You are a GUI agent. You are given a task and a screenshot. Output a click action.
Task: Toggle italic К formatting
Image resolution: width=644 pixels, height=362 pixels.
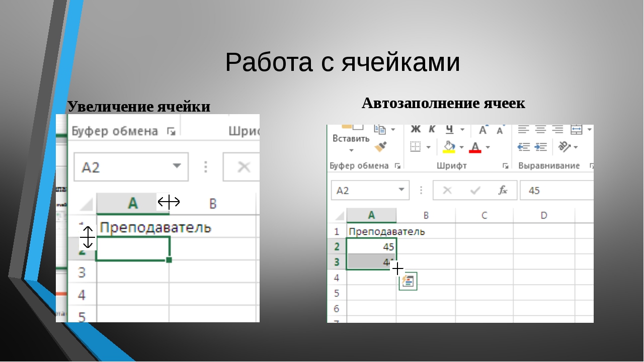click(x=432, y=129)
